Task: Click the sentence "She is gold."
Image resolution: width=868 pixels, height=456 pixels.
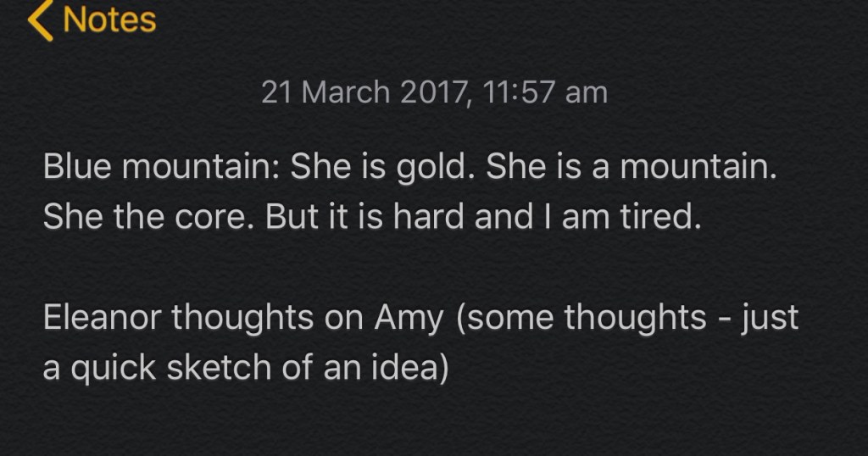Action: coord(382,168)
